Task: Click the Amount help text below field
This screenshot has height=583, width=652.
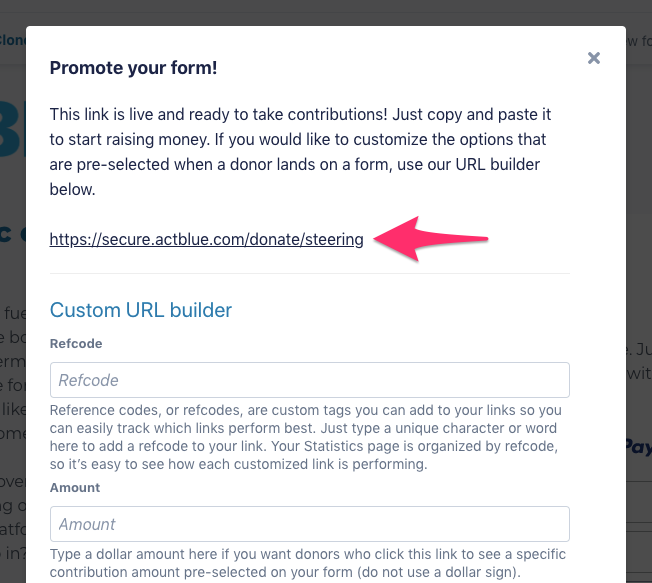Action: [x=308, y=564]
